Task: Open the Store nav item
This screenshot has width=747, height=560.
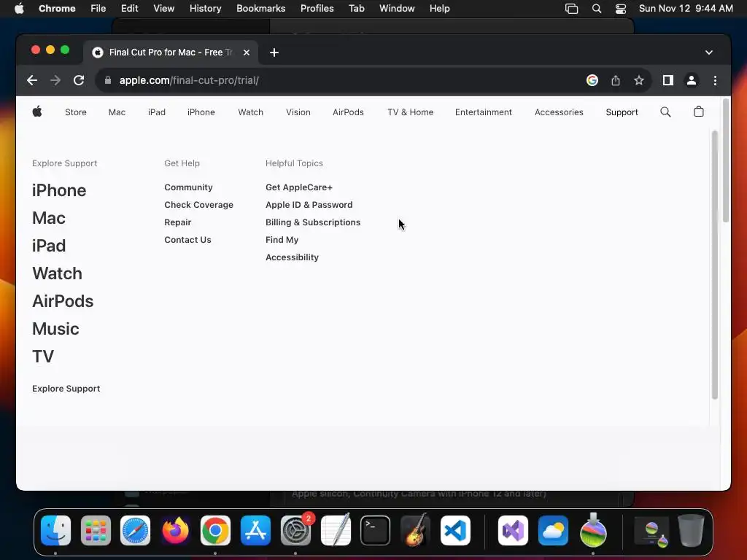Action: [x=76, y=112]
